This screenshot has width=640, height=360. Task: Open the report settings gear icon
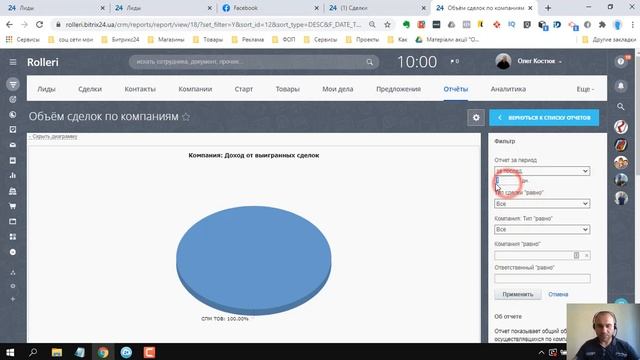pos(476,118)
